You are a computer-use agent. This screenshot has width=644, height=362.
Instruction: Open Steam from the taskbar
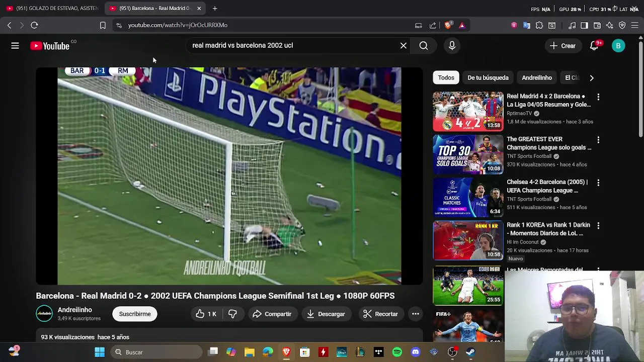coord(470,352)
